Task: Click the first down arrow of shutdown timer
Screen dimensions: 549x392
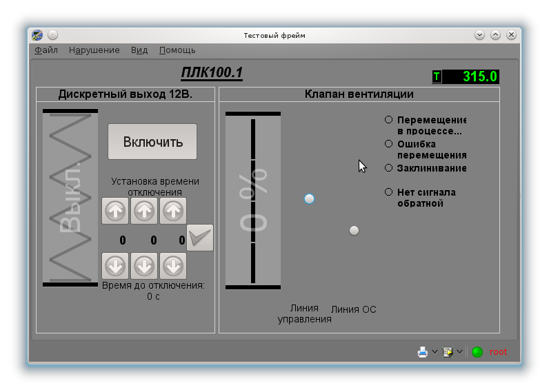Action: (115, 265)
